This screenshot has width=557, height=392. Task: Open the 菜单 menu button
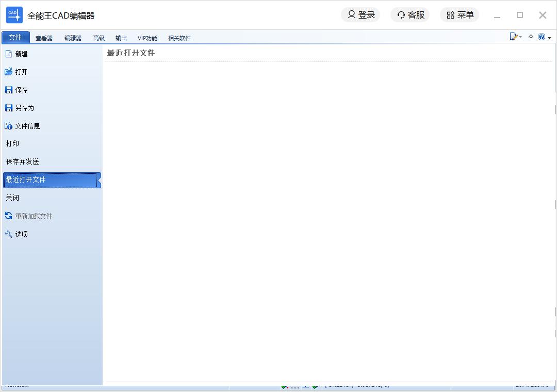[x=460, y=15]
